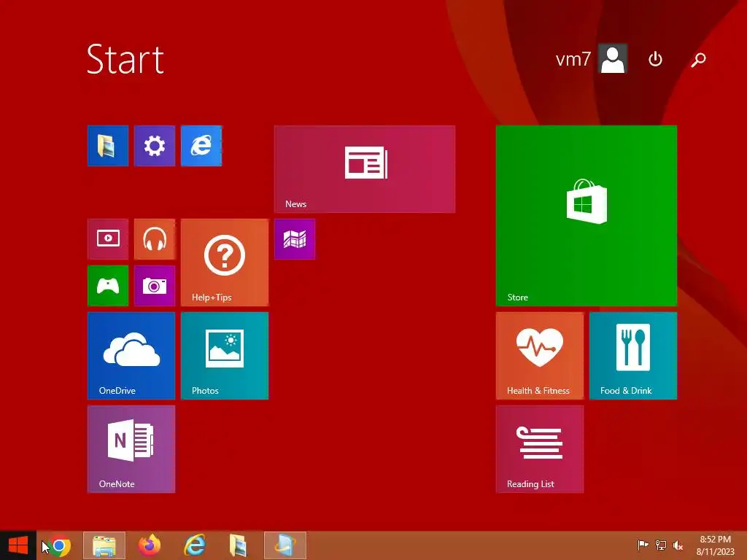Open the Health & Fitness tile
This screenshot has height=560, width=747.
click(540, 356)
